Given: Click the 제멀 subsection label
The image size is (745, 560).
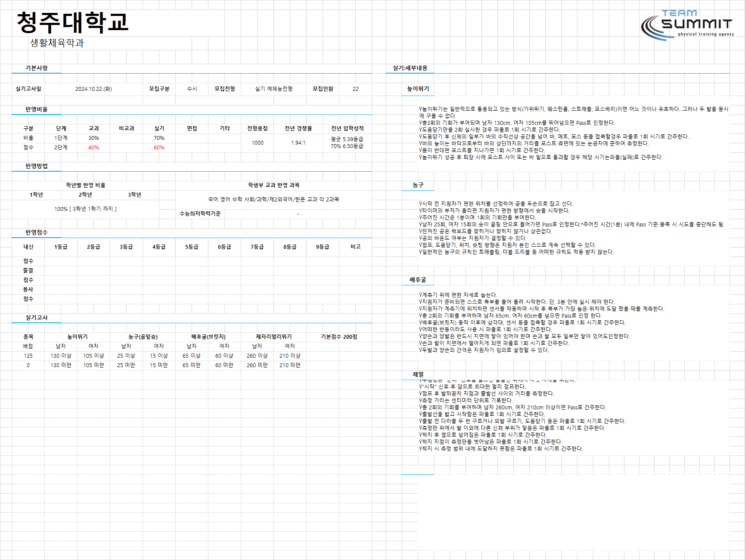Looking at the screenshot, I should coord(418,374).
